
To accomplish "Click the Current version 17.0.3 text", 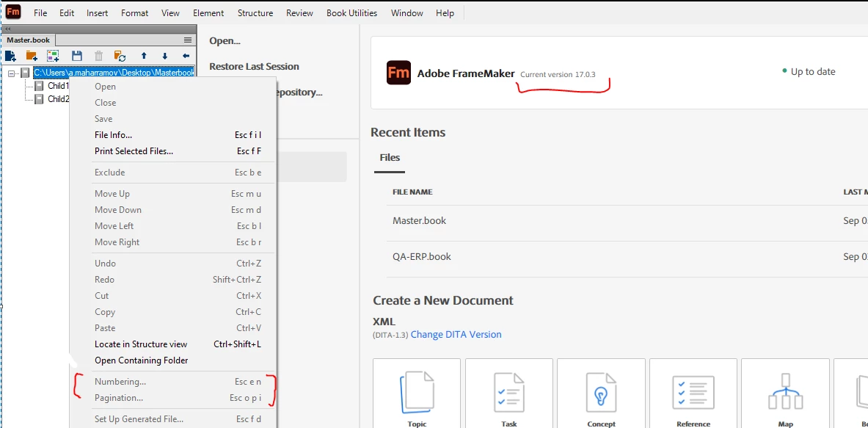I will pos(558,74).
